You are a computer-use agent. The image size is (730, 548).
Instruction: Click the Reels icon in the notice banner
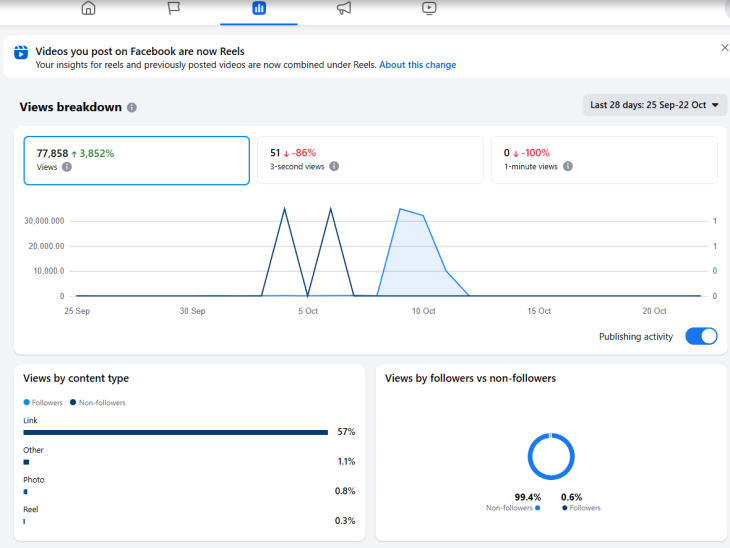(21, 52)
